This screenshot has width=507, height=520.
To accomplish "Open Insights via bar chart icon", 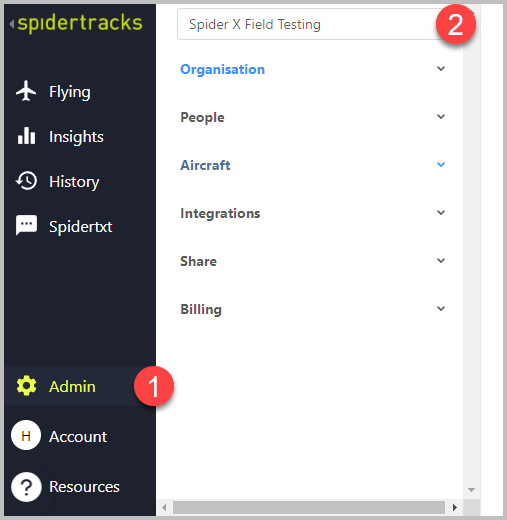I will pyautogui.click(x=26, y=136).
